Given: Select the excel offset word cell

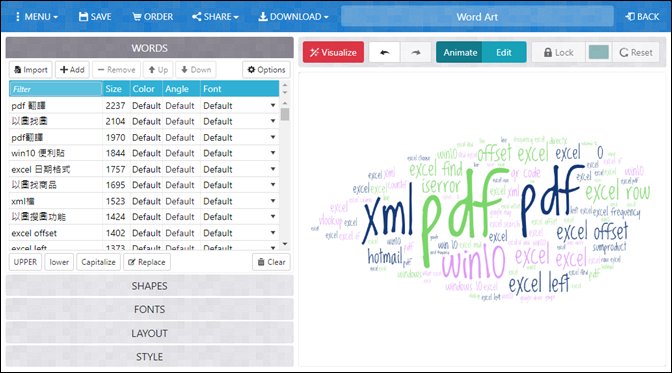Looking at the screenshot, I should (56, 233).
